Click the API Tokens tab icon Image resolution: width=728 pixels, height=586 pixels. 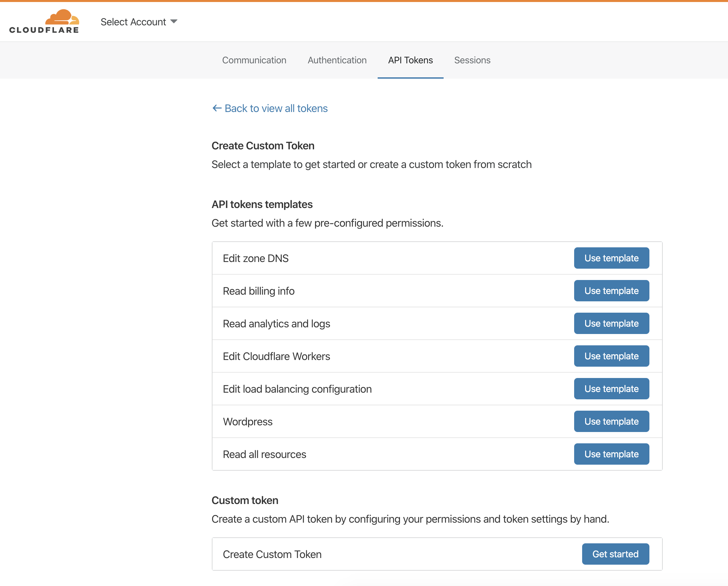(410, 60)
